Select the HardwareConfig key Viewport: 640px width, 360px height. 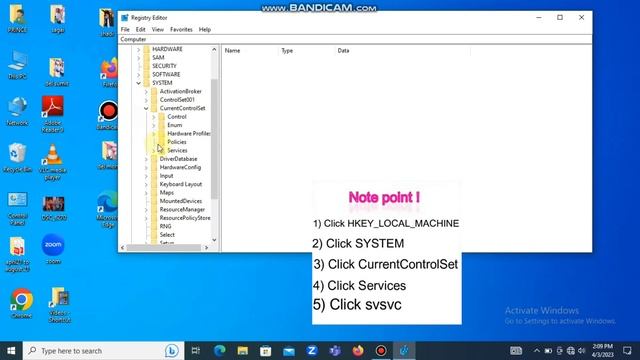180,167
